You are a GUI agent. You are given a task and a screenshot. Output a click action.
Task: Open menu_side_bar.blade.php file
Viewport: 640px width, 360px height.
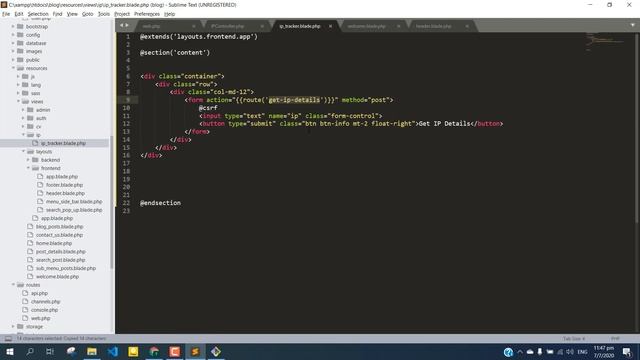point(74,202)
